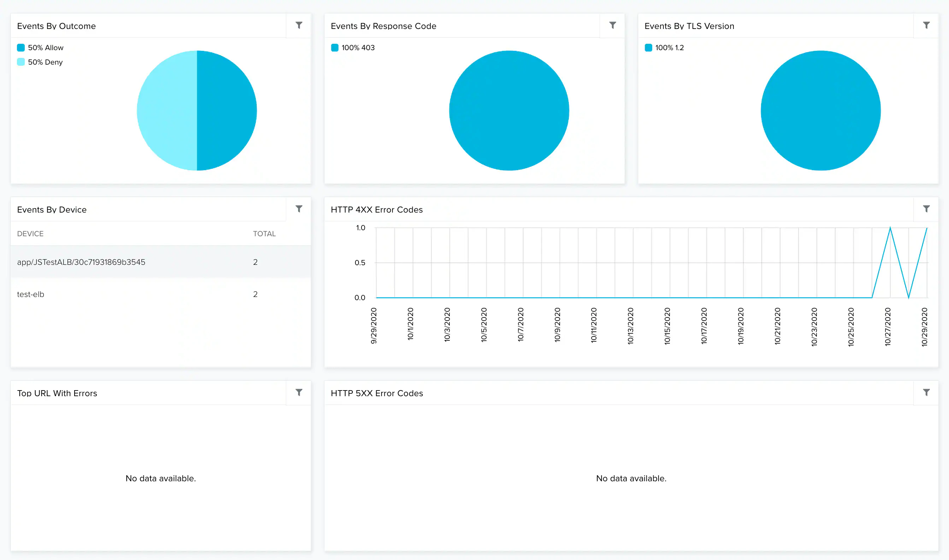
Task: Click filter icon on Events By Outcome
Action: (x=299, y=25)
